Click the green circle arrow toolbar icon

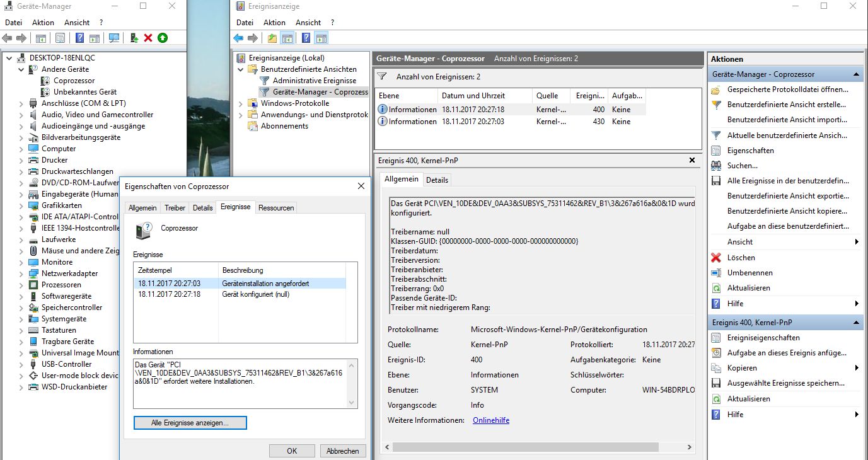(x=163, y=38)
